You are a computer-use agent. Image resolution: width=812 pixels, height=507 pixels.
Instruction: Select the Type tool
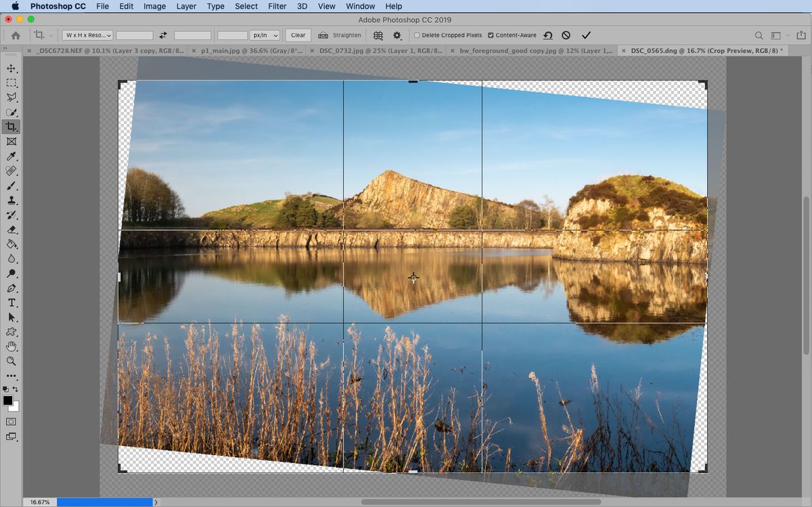click(12, 303)
